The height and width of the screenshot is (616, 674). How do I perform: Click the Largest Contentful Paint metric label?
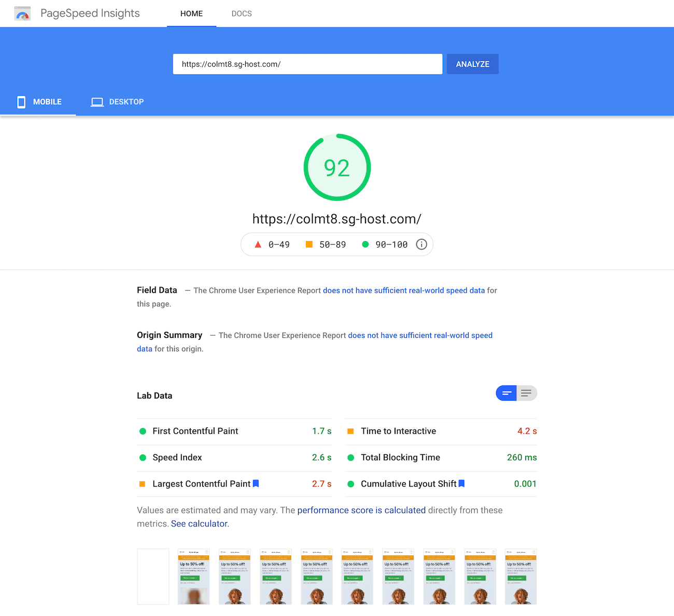click(x=201, y=484)
